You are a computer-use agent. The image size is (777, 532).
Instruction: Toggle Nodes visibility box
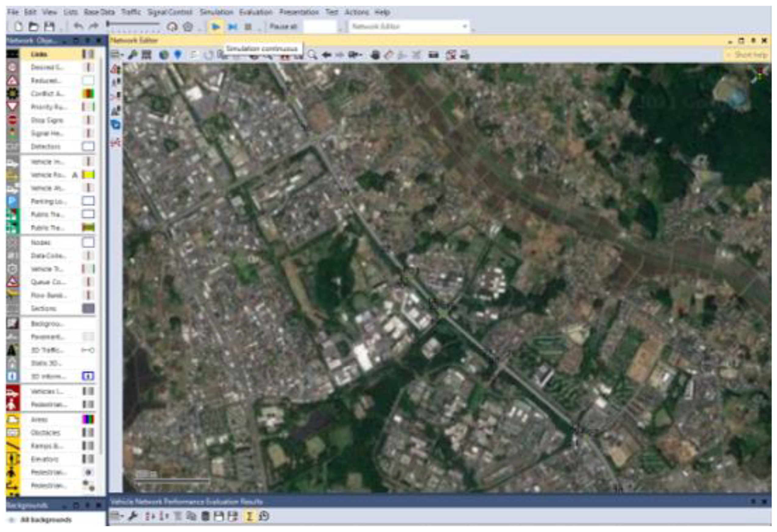[x=88, y=243]
